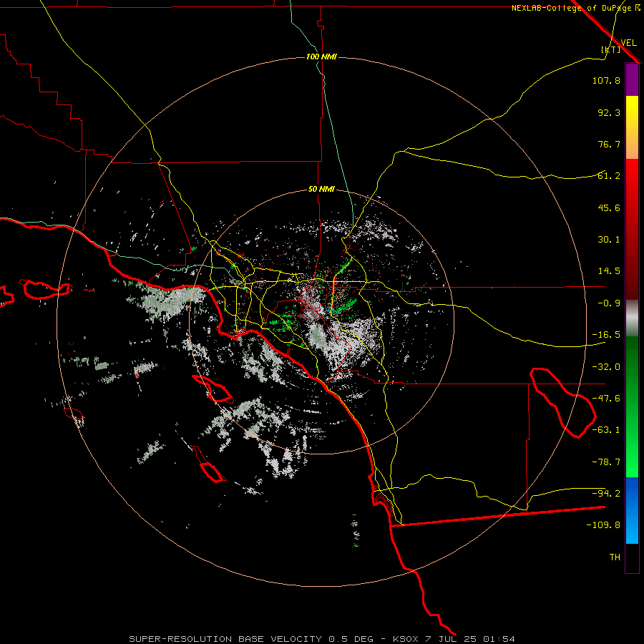Pick the blue segment of the velocity color bar
The image size is (644, 644).
click(632, 510)
